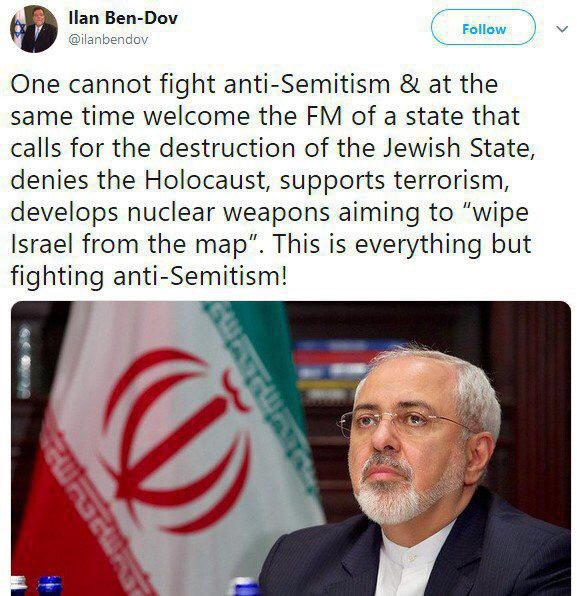Click the Follow button
577x596 pixels.
pos(483,27)
